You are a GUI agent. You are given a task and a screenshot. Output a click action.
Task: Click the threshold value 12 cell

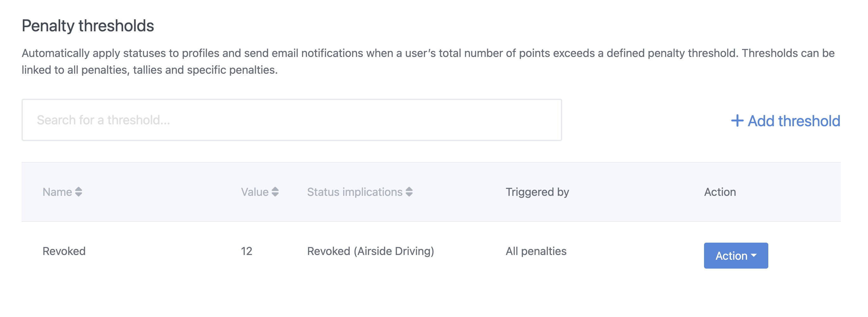(246, 251)
